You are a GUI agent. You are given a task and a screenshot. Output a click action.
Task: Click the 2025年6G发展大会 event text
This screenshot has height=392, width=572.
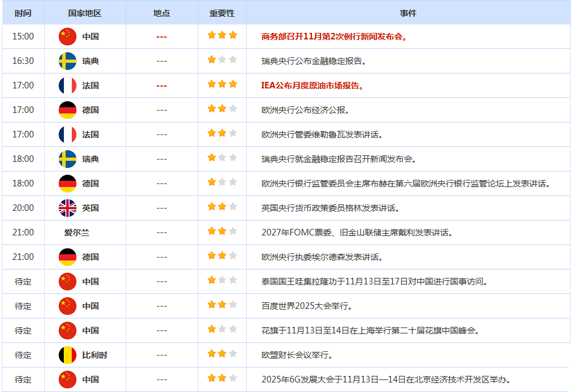pyautogui.click(x=386, y=379)
